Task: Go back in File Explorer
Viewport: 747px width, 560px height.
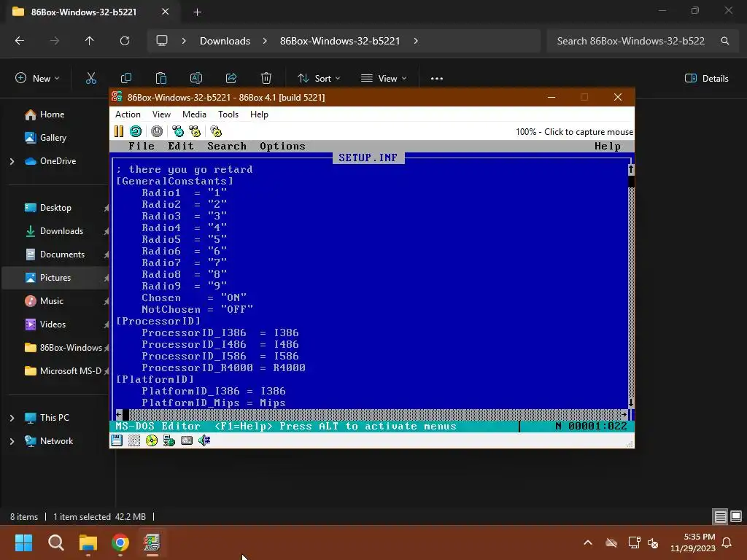Action: click(20, 41)
